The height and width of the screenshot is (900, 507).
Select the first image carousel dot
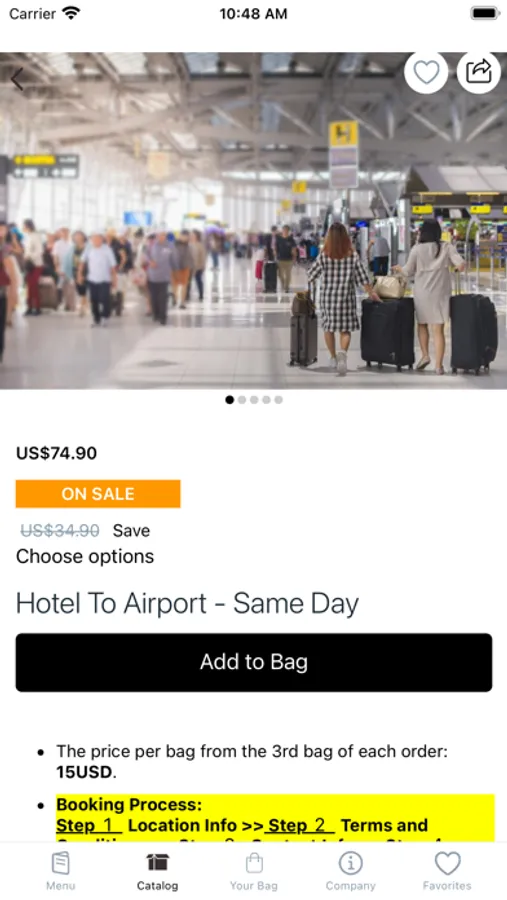(x=230, y=399)
